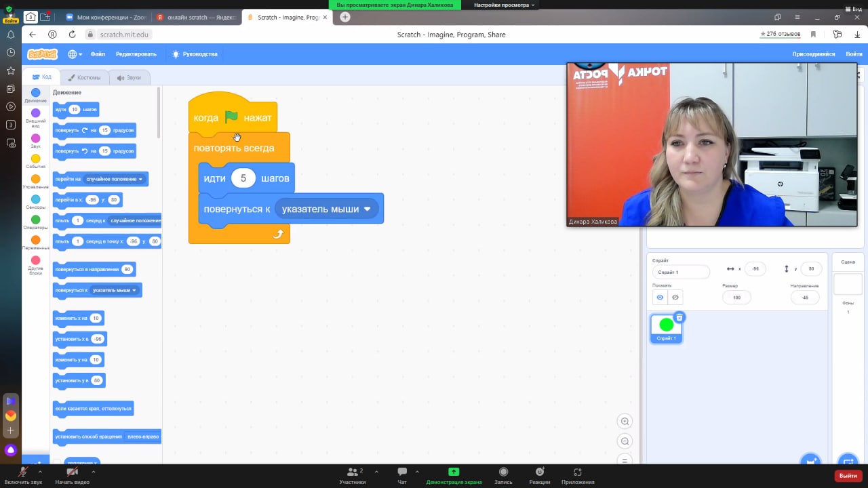Click Запись in Zoom toolbar
The height and width of the screenshot is (488, 868).
pyautogui.click(x=503, y=475)
